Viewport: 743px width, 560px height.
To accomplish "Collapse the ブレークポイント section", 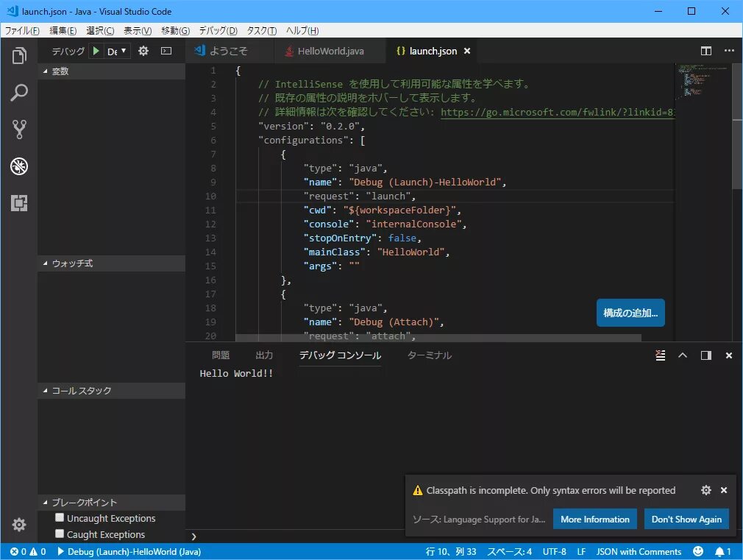I will [111, 502].
